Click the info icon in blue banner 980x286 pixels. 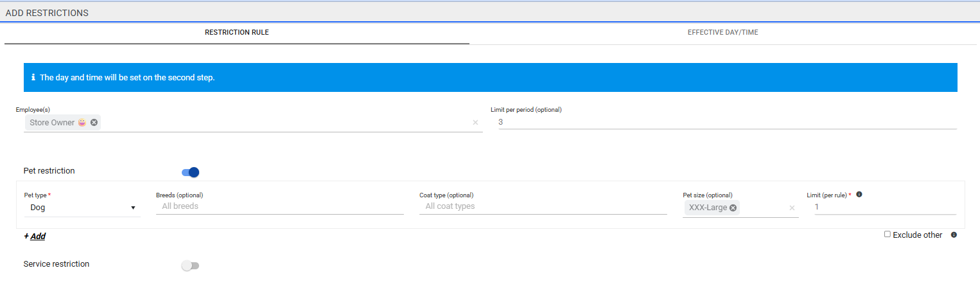pyautogui.click(x=33, y=77)
